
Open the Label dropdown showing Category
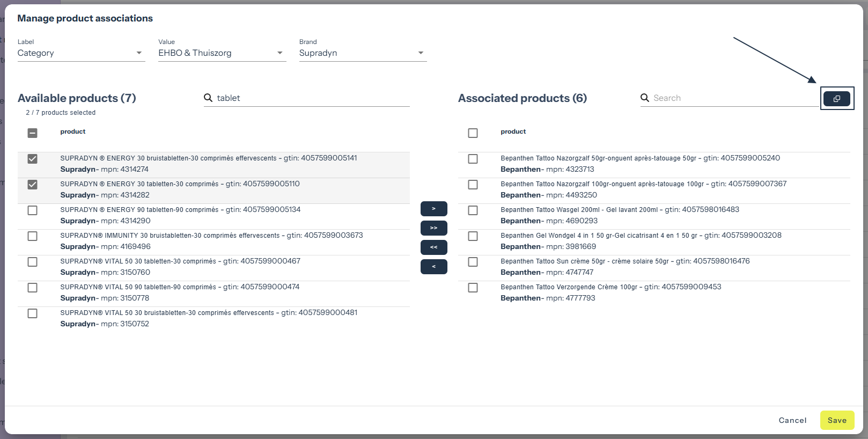[x=81, y=53]
